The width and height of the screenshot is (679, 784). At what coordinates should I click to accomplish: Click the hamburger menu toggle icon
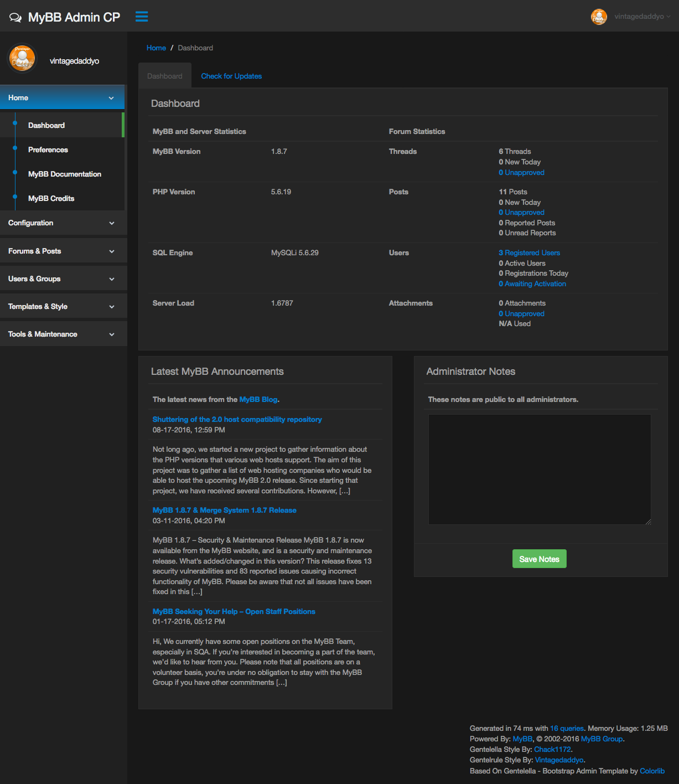click(x=142, y=17)
